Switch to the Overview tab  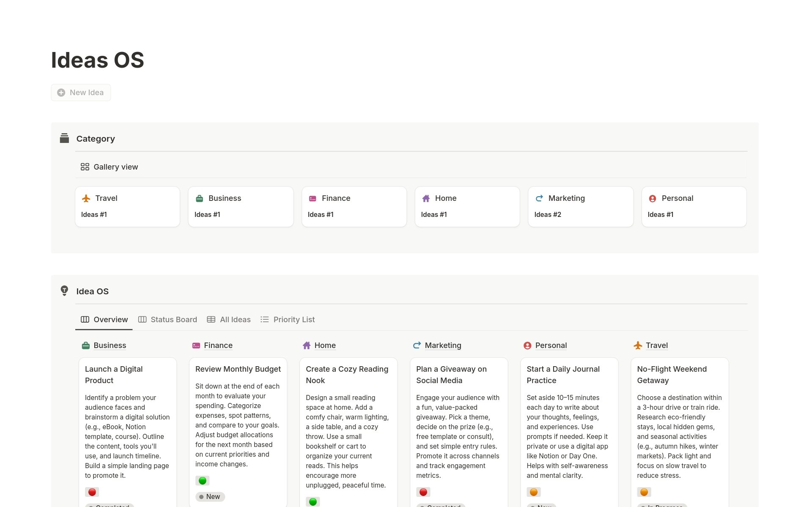(104, 320)
